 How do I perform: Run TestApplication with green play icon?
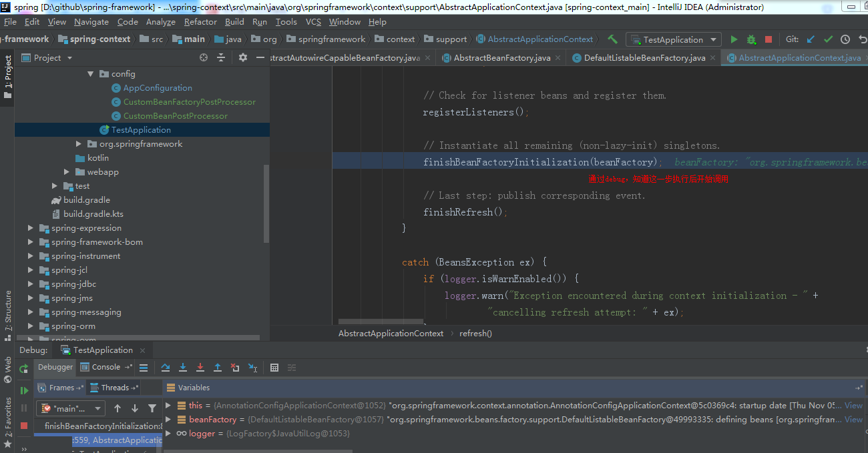(734, 39)
